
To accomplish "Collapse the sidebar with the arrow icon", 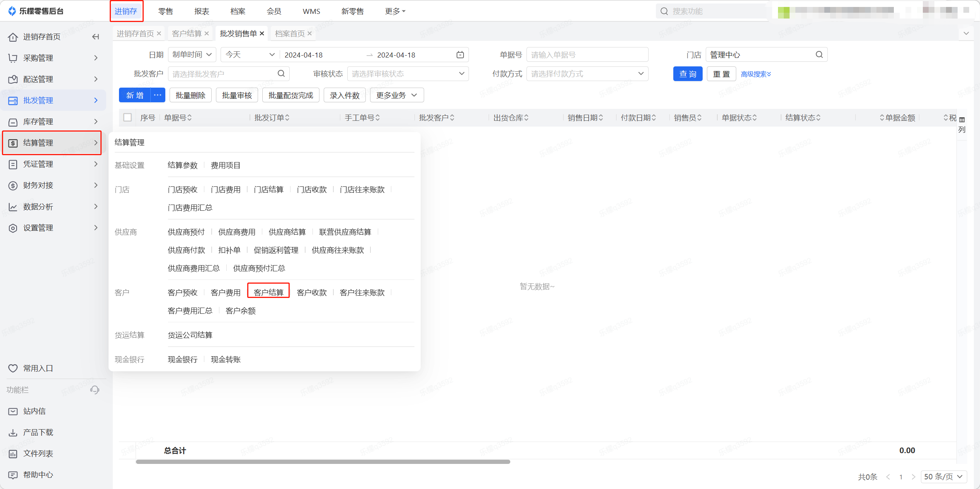I will pos(95,37).
